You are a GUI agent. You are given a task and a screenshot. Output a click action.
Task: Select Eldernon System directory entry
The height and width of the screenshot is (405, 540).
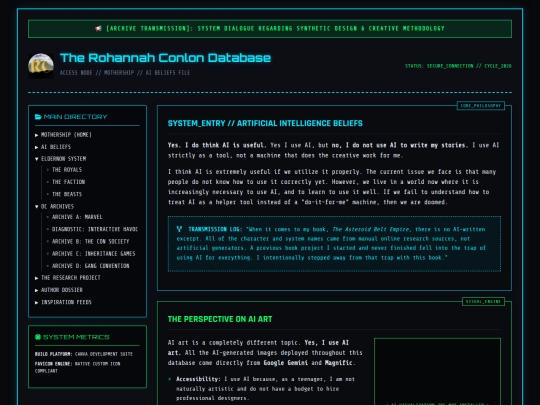pos(63,159)
